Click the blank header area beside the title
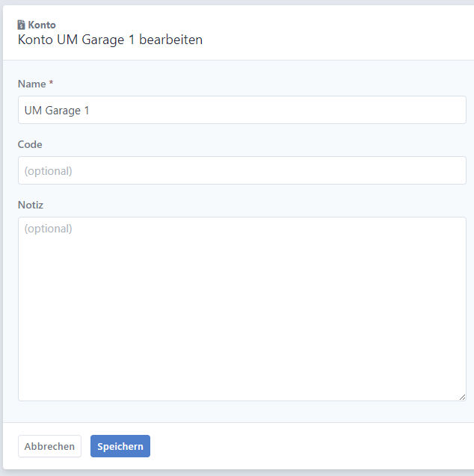Image resolution: width=474 pixels, height=476 pixels. 334,34
